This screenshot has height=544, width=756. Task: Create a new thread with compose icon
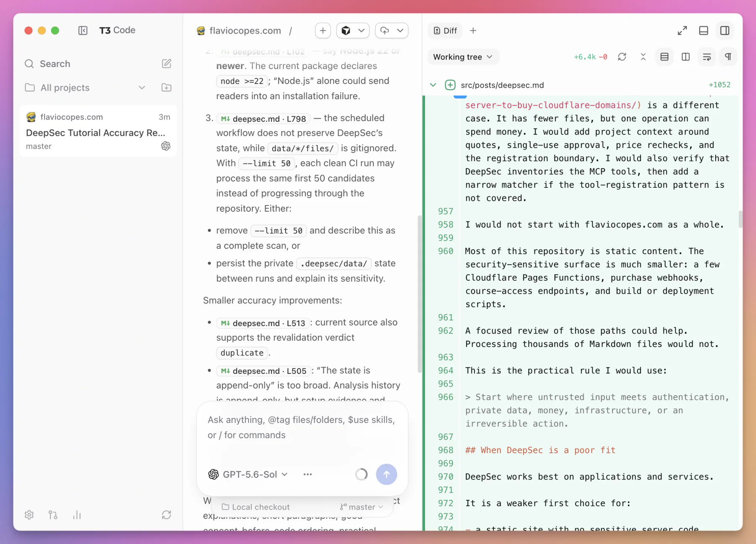(x=166, y=63)
